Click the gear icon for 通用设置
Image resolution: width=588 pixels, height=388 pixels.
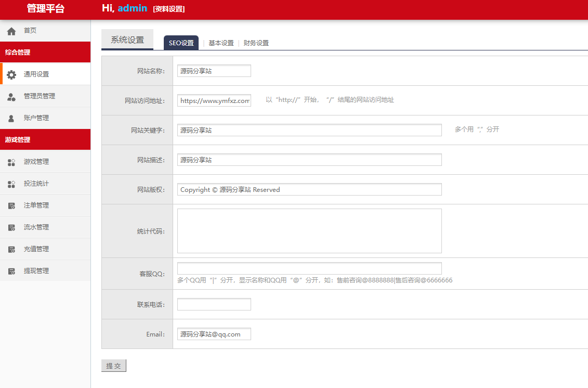pos(11,74)
